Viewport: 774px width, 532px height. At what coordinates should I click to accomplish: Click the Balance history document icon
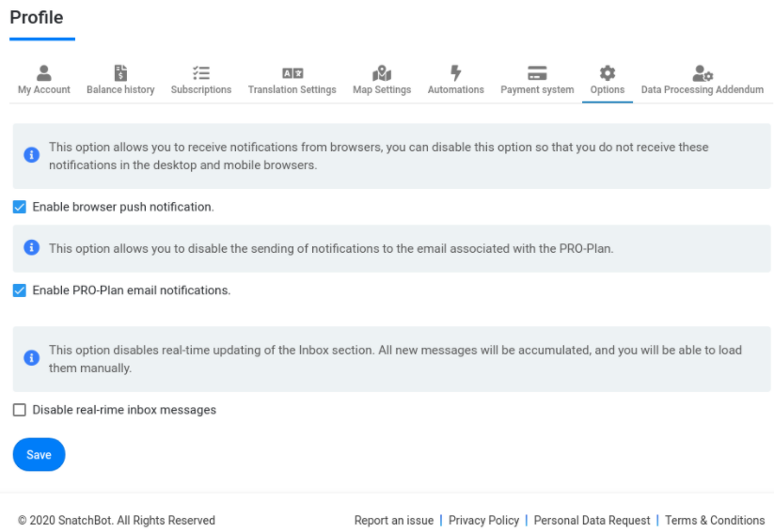(120, 73)
